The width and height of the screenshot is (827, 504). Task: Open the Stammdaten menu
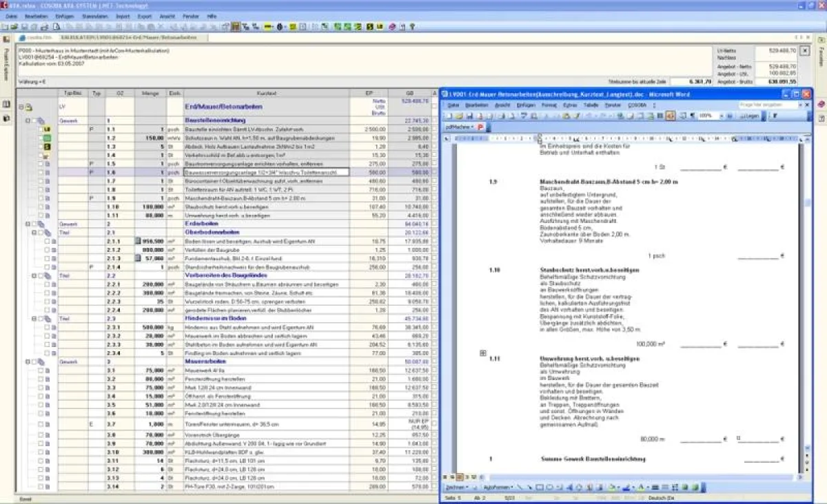point(94,15)
